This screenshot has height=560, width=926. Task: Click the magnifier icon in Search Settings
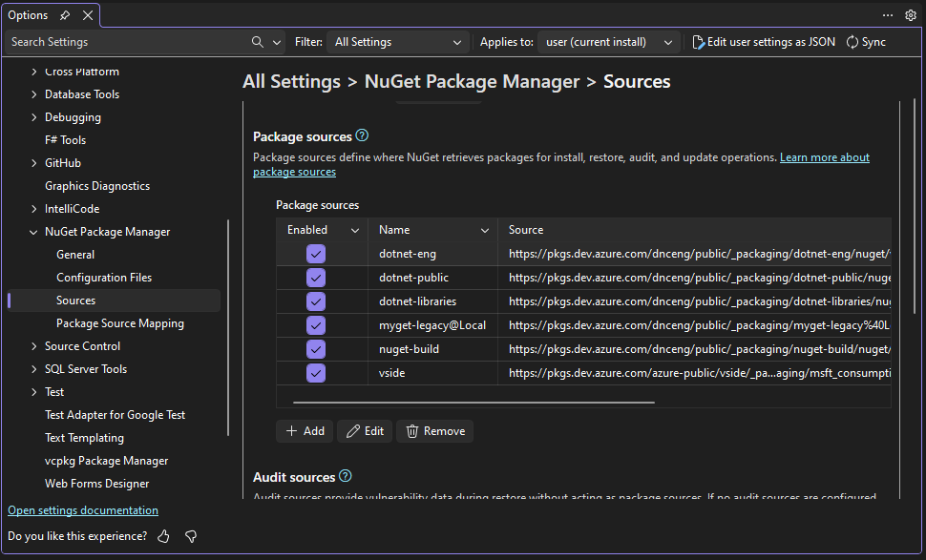(x=256, y=41)
